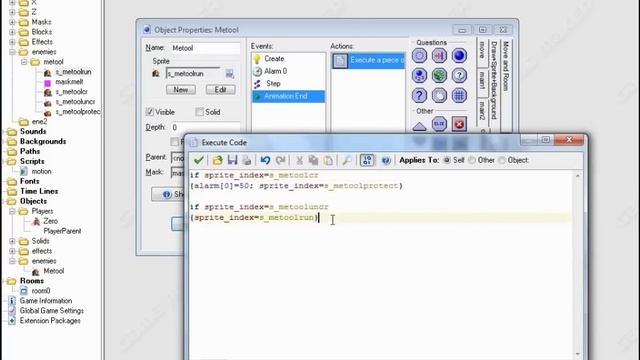The height and width of the screenshot is (360, 640).
Task: Confirm code with the green checkmark
Action: (199, 160)
